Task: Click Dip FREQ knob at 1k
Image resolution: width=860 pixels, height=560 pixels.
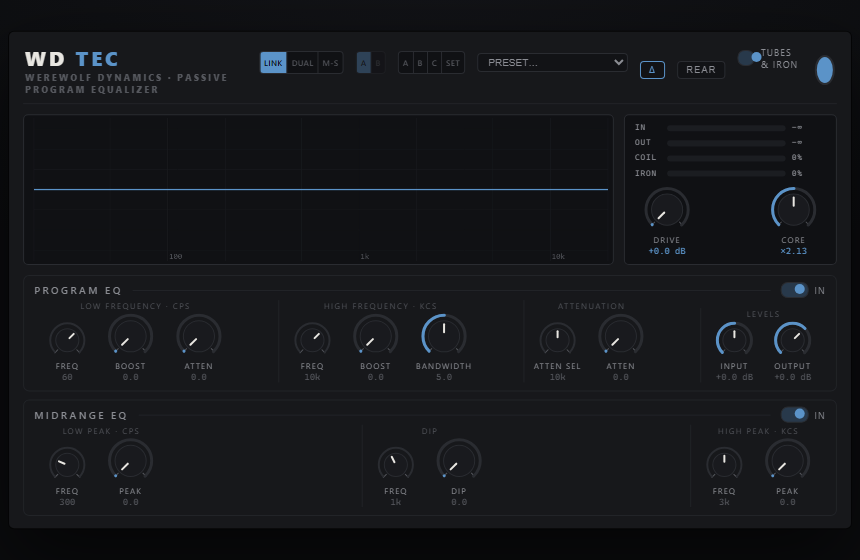Action: (395, 465)
